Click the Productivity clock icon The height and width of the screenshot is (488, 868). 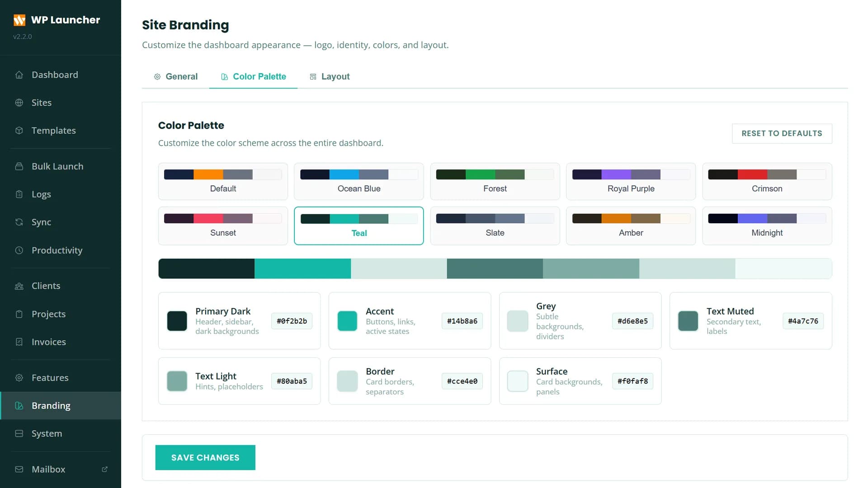19,250
